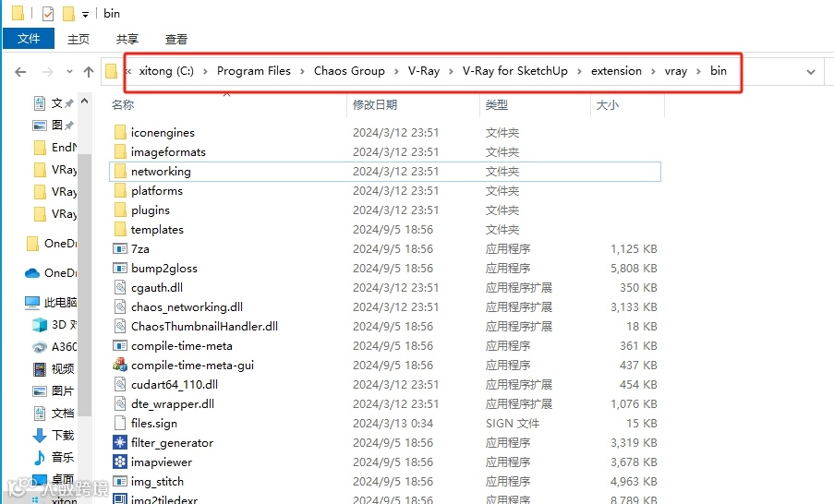The width and height of the screenshot is (834, 504).
Task: Open the recent locations dropdown arrow
Action: point(69,71)
